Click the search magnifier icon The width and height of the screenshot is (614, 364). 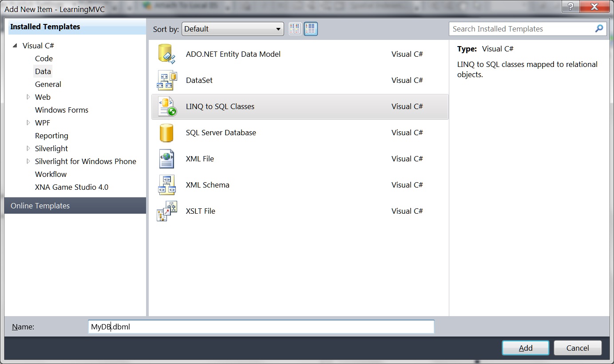click(x=599, y=29)
